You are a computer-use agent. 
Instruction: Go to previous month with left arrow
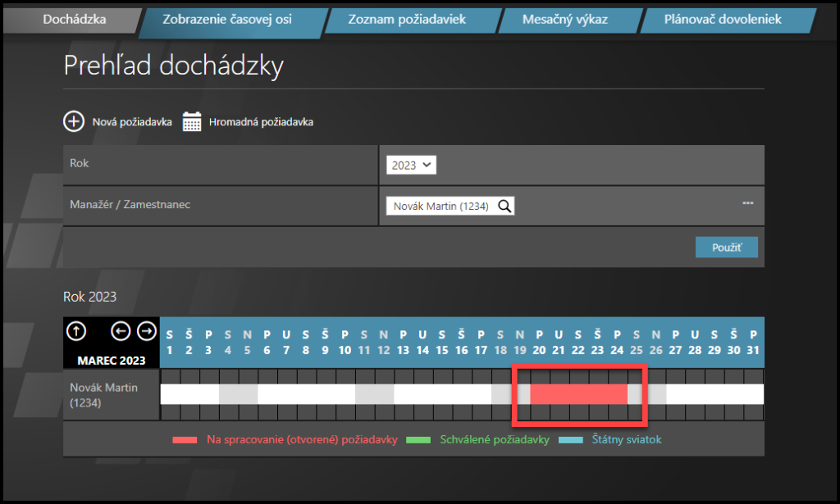(x=121, y=331)
